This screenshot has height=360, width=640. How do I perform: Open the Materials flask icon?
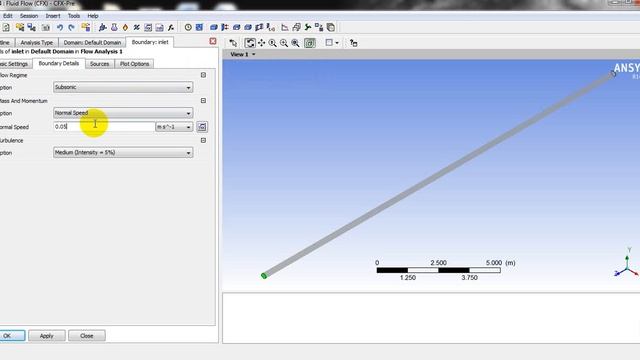[114, 27]
